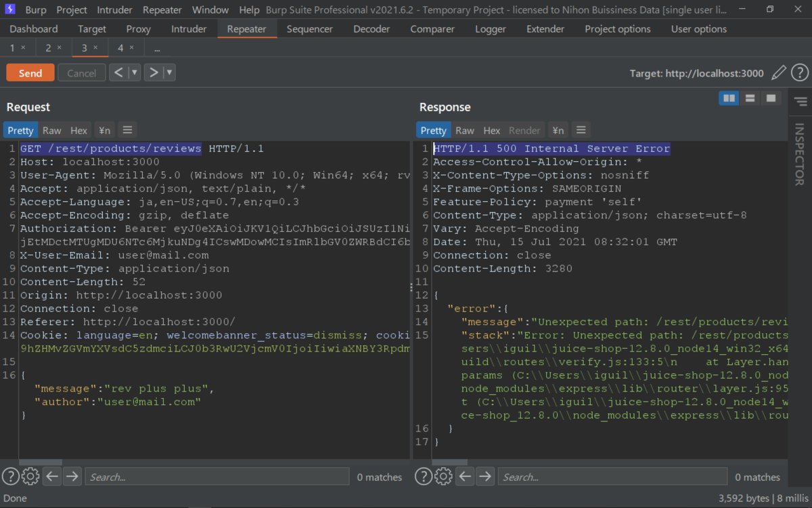Image resolution: width=812 pixels, height=508 pixels.
Task: Expand the forward history dropdown arrow
Action: [169, 72]
